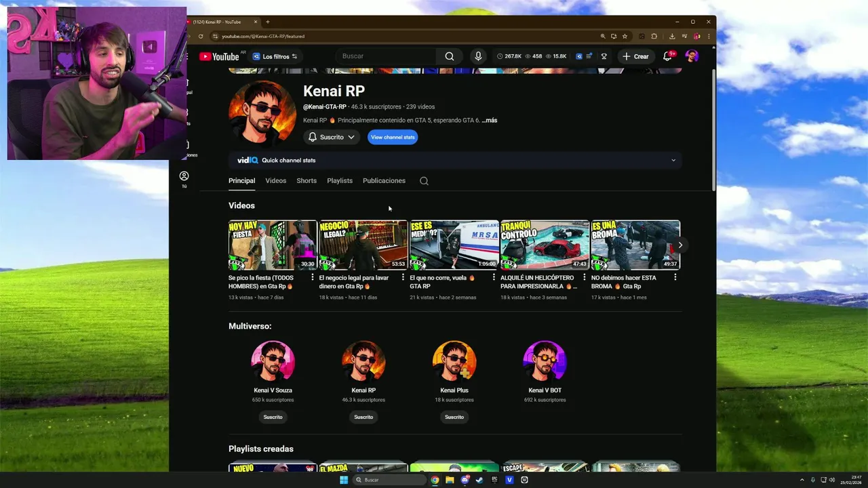Expand vidIQ Quick channel stats panel
The height and width of the screenshot is (488, 868).
[455, 160]
